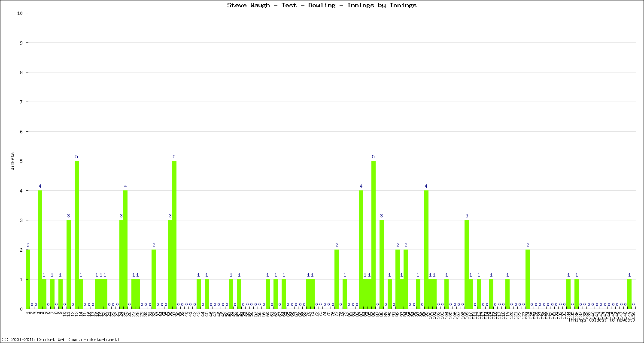This screenshot has height=343, width=644.
Task: Select the bar for innings 90
Action: [x=390, y=294]
